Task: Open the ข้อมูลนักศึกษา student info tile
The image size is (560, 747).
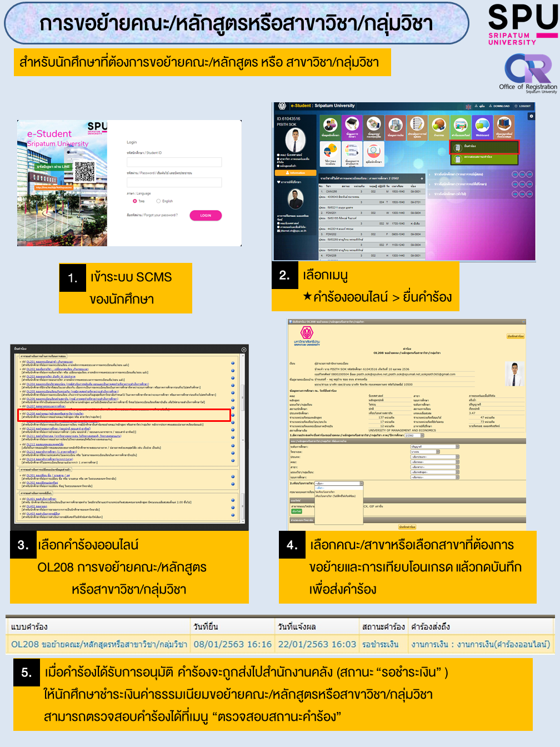Action: pyautogui.click(x=330, y=127)
